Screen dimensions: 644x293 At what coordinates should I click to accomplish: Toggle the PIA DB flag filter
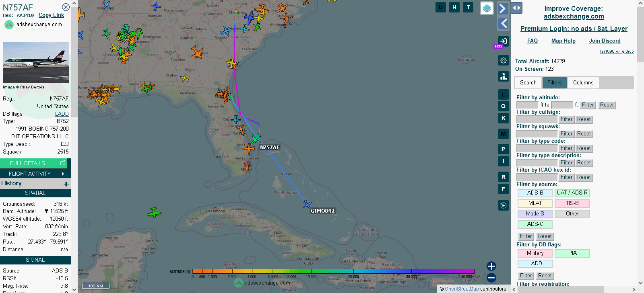(572, 253)
